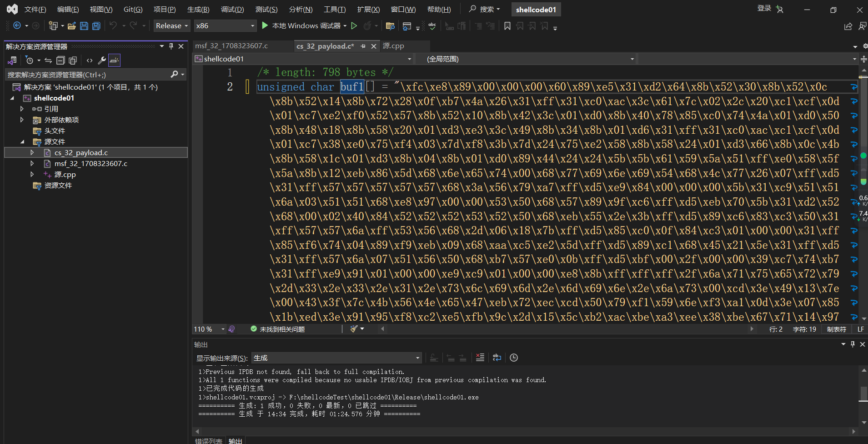Collapse the 源文件 tree node
Image resolution: width=868 pixels, height=444 pixels.
[x=22, y=141]
